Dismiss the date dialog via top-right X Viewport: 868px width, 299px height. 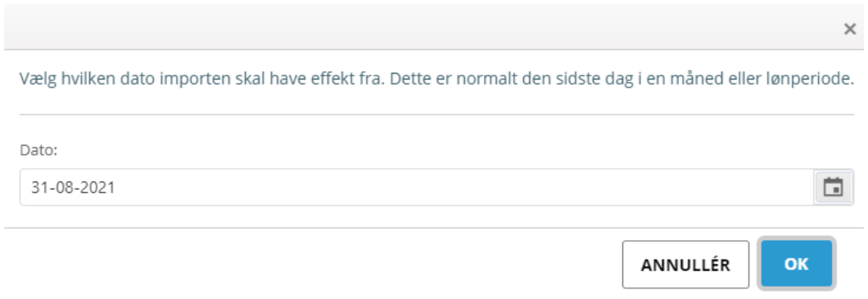coord(850,29)
